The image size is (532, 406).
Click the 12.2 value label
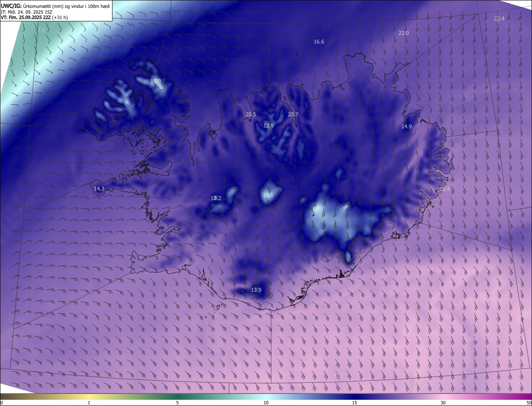(x=216, y=198)
